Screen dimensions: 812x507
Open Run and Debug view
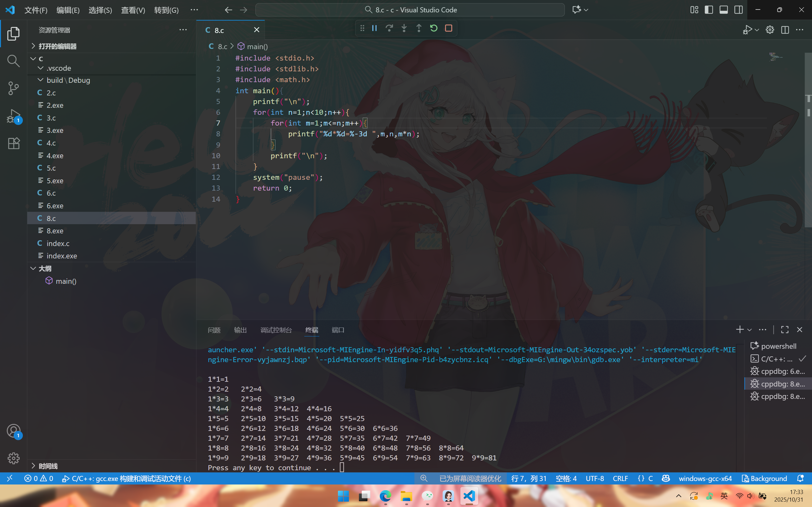[x=13, y=116]
